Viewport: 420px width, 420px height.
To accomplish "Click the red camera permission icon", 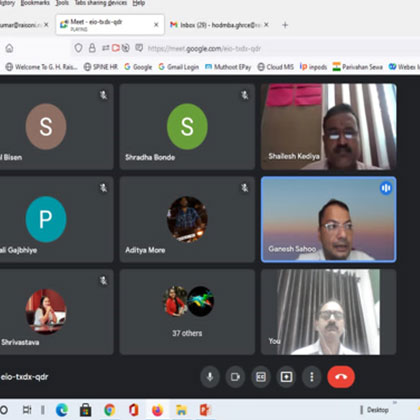I will coord(116,49).
